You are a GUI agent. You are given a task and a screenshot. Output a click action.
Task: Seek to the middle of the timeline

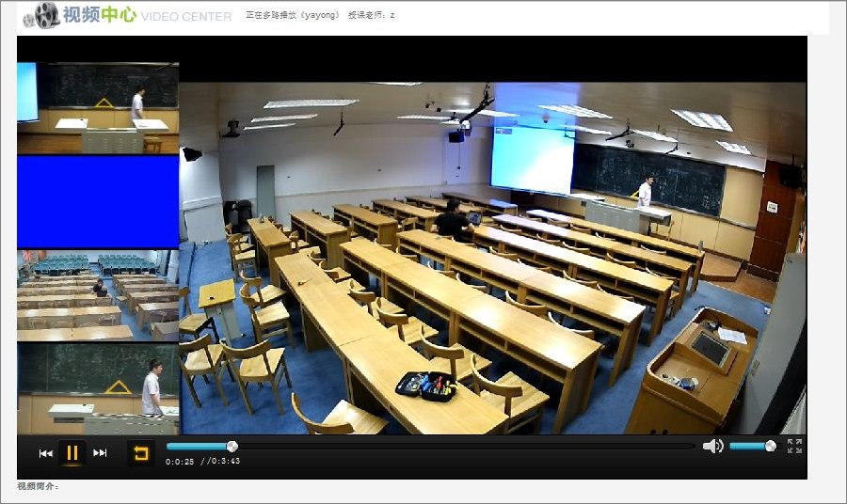coord(430,447)
